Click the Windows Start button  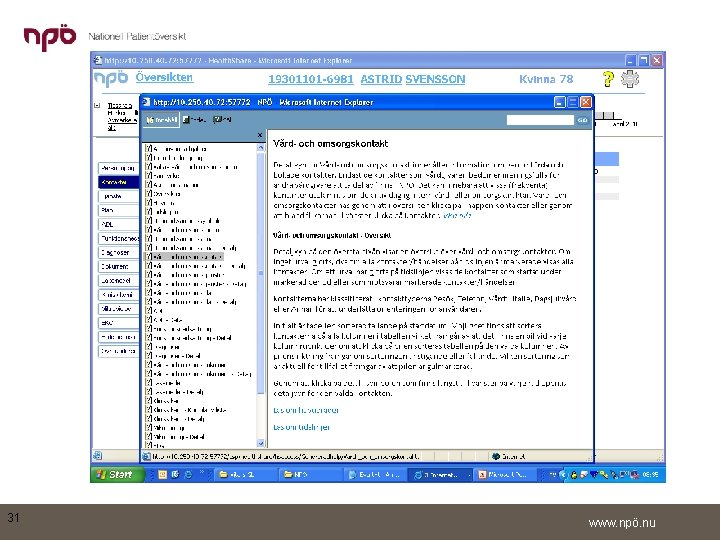coord(118,474)
